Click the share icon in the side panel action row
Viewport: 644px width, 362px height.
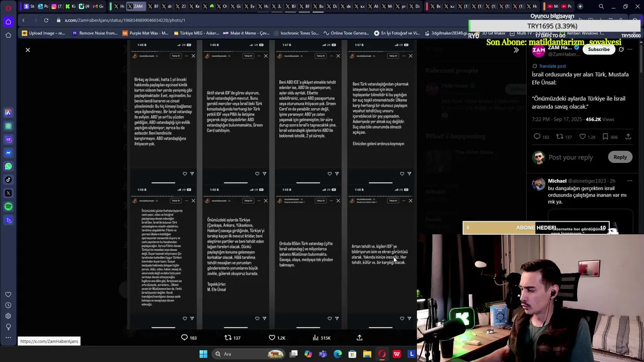(x=628, y=137)
